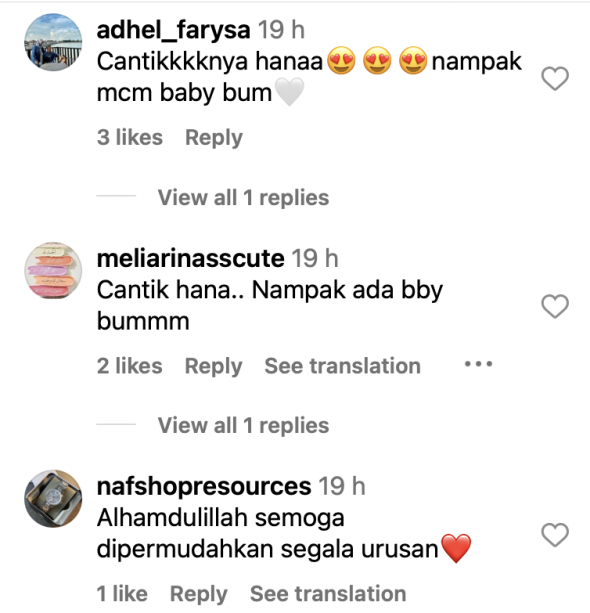Reply to meliarinasscute's comment

click(213, 367)
